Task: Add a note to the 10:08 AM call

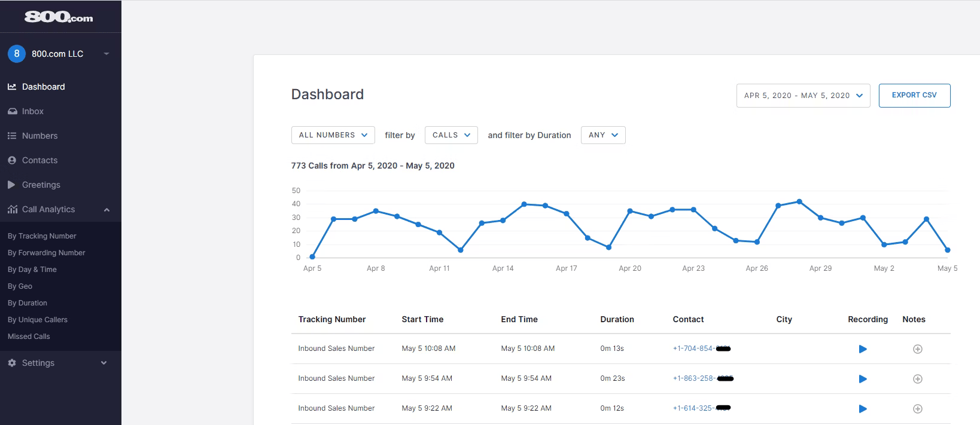Action: pyautogui.click(x=917, y=349)
